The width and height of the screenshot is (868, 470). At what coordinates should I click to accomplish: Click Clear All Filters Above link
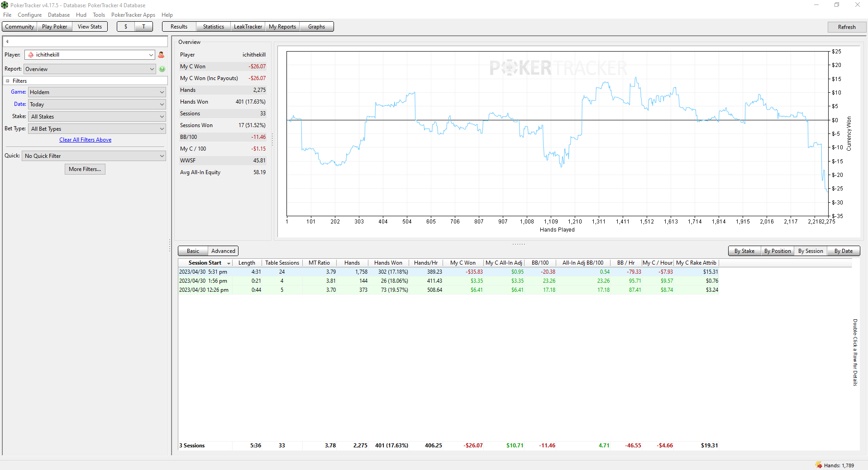(85, 140)
